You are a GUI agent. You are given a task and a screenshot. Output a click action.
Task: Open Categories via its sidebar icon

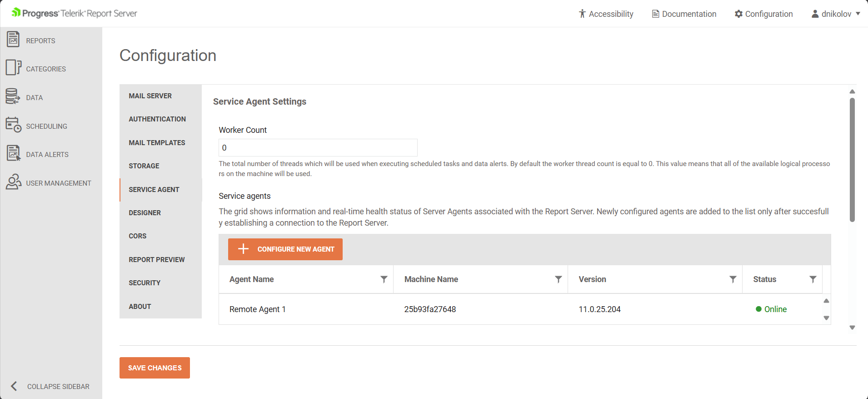click(x=13, y=68)
